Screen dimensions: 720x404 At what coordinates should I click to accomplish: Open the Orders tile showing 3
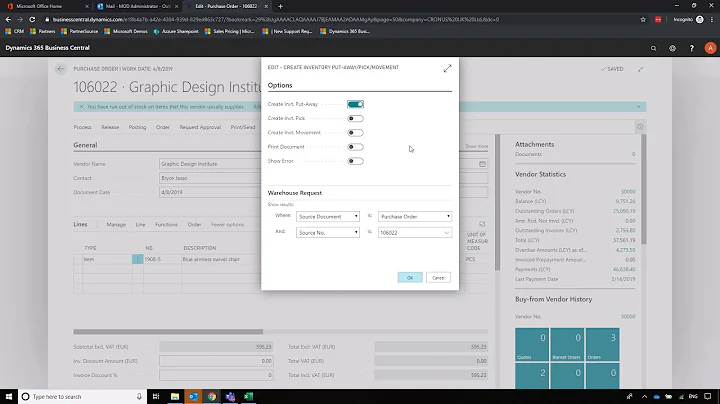[602, 344]
